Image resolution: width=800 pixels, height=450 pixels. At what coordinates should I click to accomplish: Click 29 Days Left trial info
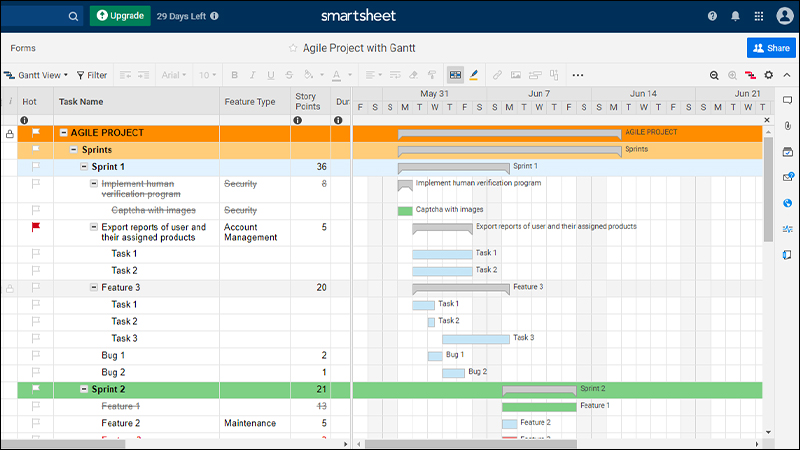tap(187, 16)
